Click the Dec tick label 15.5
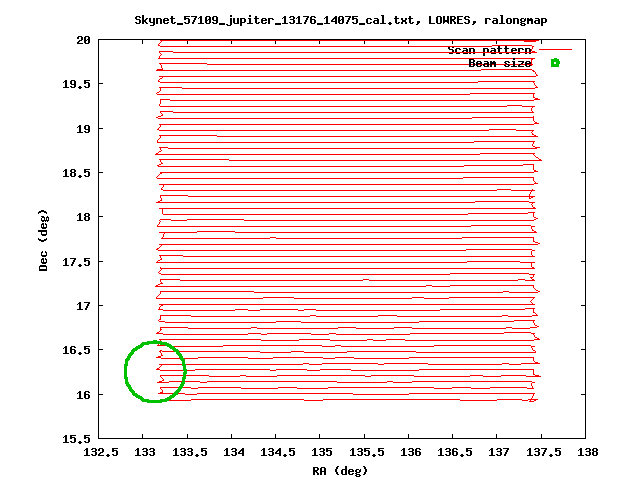Screen dimensions: 640x480 point(76,439)
